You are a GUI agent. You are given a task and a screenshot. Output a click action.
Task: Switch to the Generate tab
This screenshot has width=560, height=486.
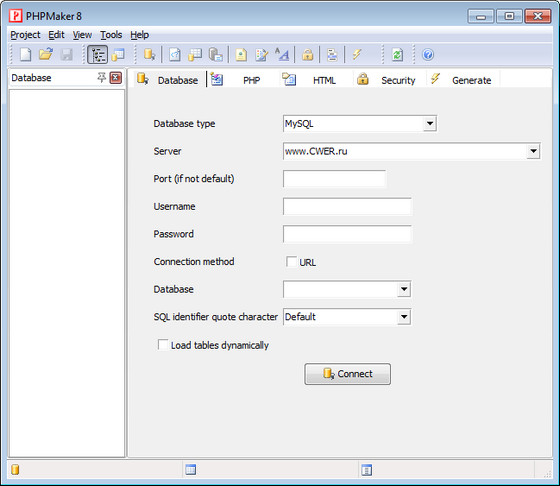(x=462, y=80)
